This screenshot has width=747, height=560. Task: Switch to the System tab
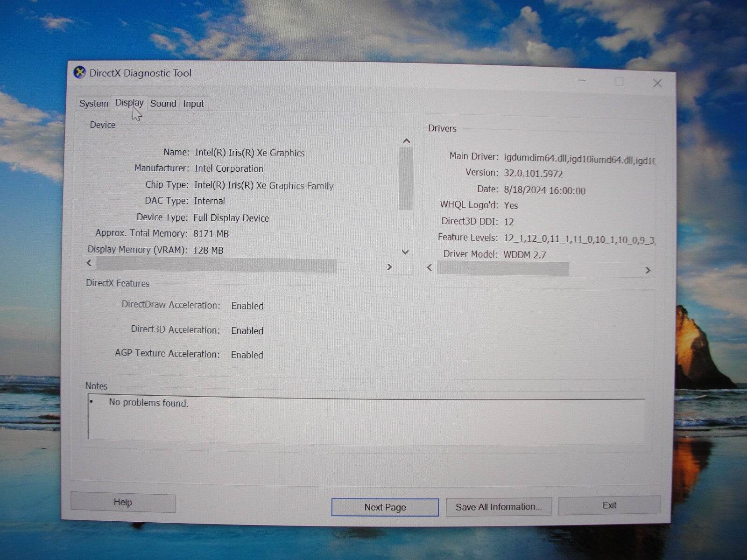point(93,103)
